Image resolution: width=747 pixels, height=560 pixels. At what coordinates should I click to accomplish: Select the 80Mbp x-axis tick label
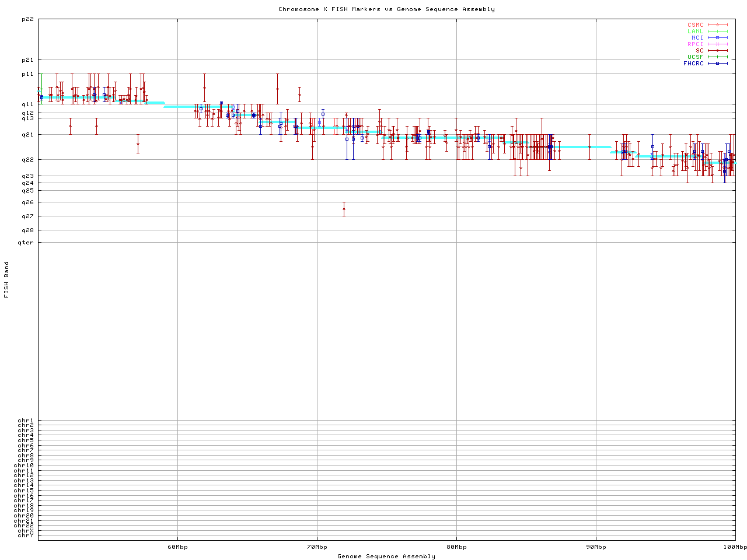coord(456,547)
